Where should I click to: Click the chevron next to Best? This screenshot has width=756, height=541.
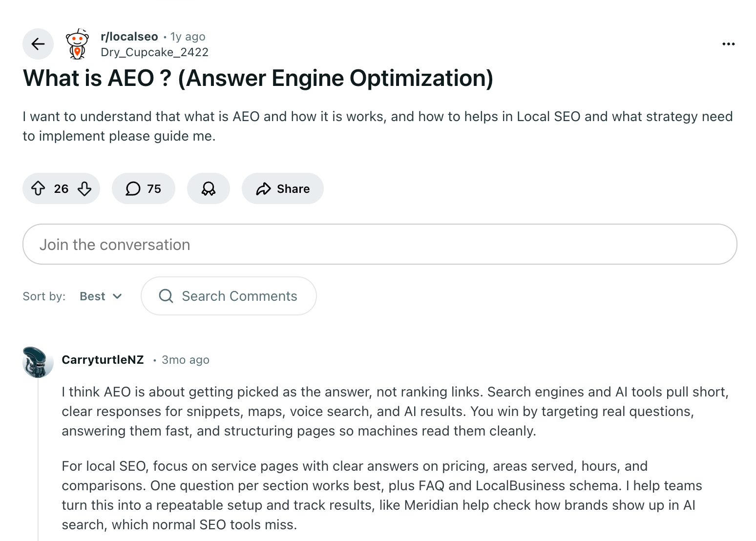[x=117, y=296]
